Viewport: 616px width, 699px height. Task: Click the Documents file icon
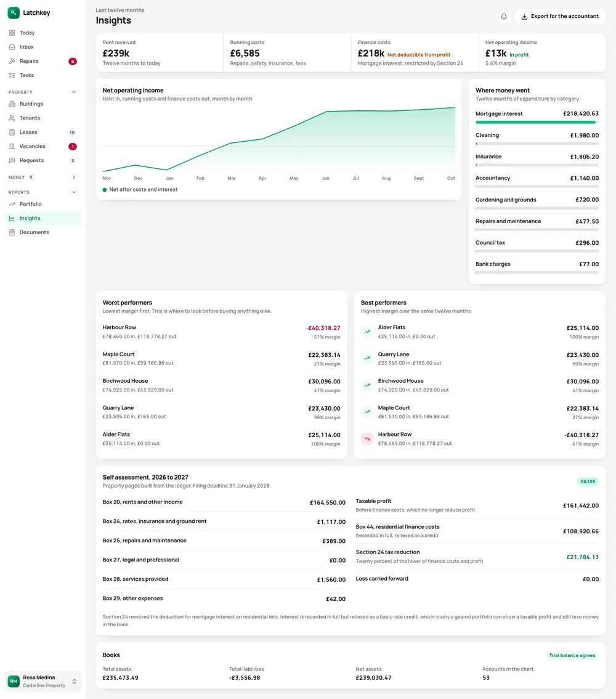pos(12,232)
